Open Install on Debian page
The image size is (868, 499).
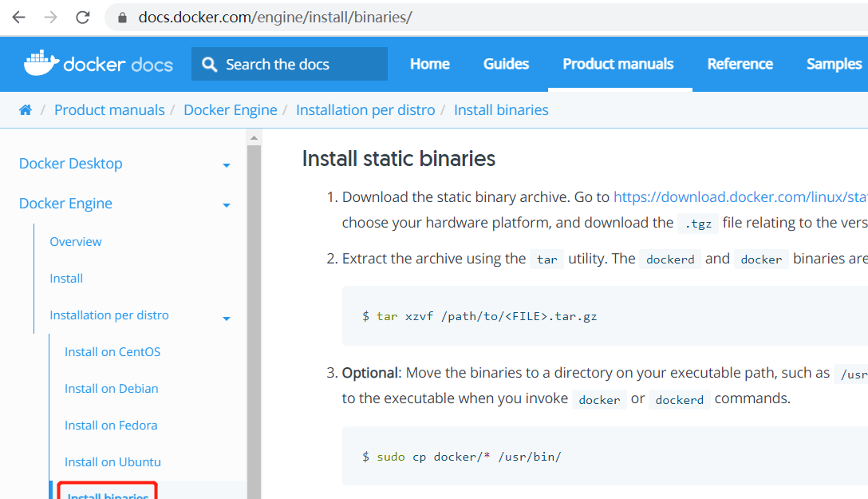(x=111, y=389)
